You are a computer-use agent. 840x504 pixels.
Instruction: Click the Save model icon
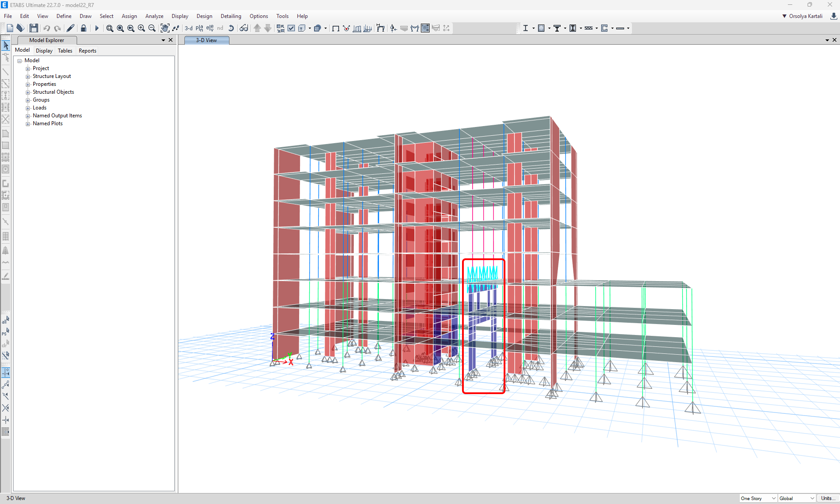click(x=34, y=28)
